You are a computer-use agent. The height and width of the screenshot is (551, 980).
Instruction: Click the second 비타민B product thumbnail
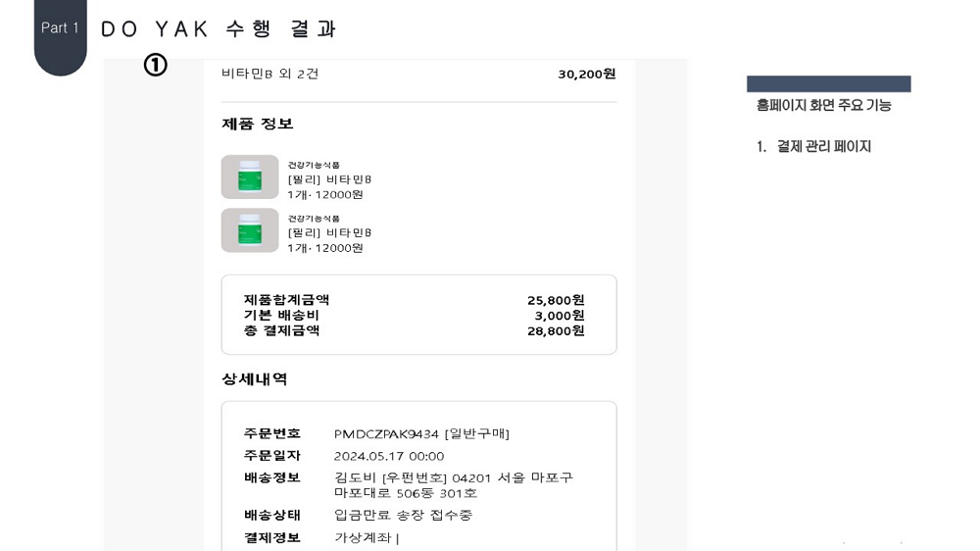pos(250,230)
